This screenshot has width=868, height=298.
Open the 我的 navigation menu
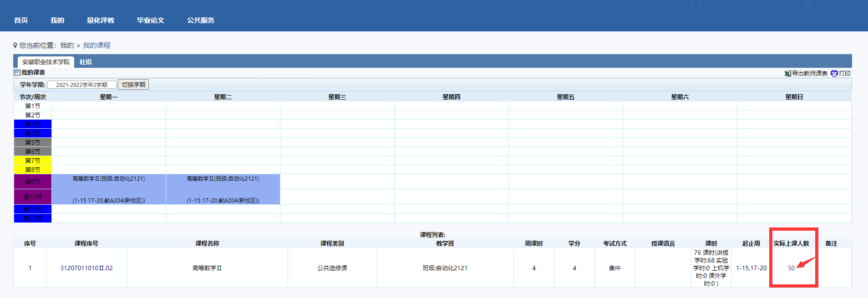(57, 20)
